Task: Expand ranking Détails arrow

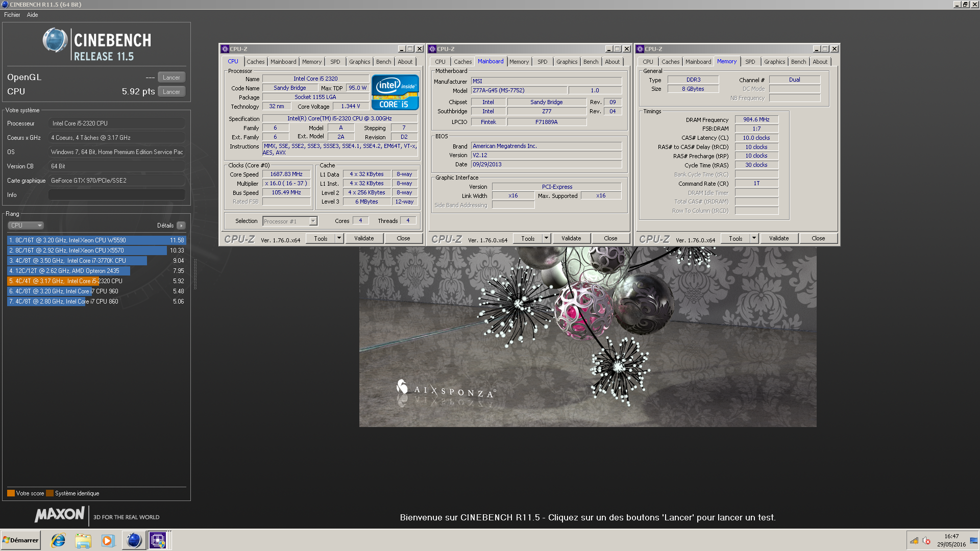Action: tap(181, 226)
